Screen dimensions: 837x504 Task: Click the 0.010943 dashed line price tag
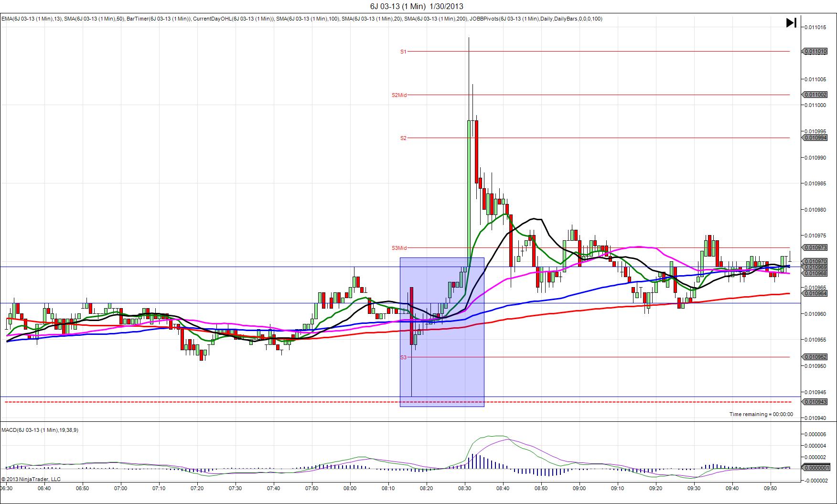click(815, 402)
